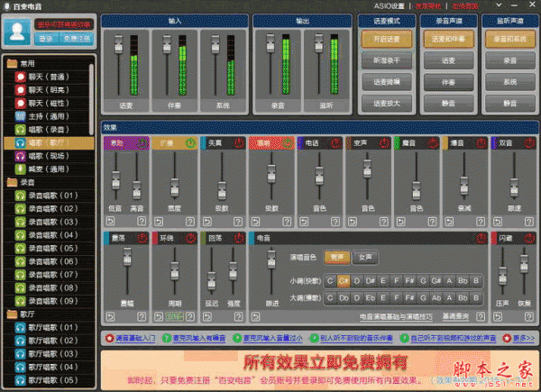Choose minor key D# in 小调 row
Image resolution: width=541 pixels, height=392 pixels.
click(x=370, y=281)
